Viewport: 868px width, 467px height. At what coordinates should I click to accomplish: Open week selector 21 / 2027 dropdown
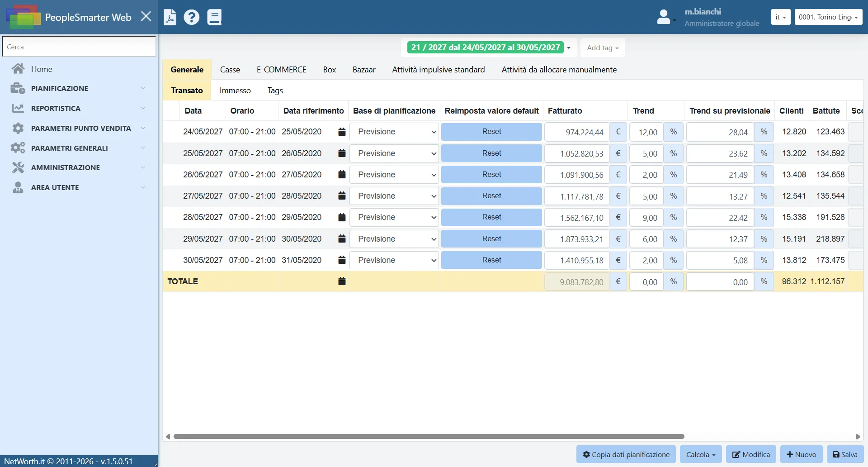pyautogui.click(x=489, y=48)
